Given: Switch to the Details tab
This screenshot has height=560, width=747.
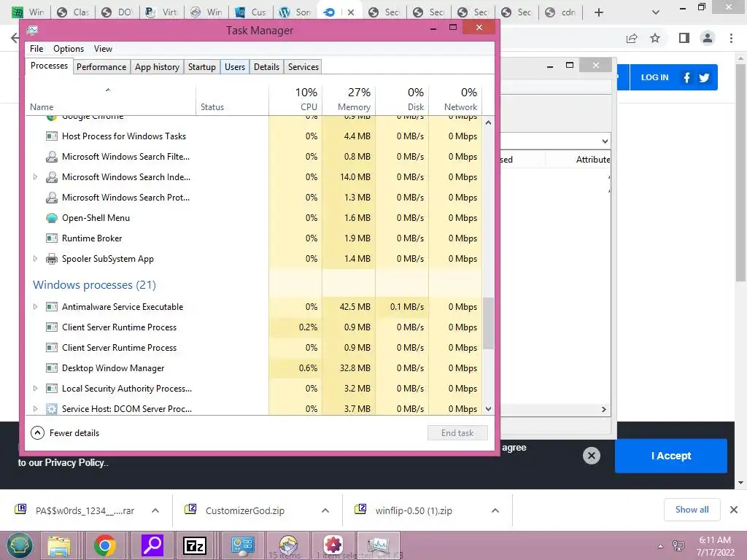Looking at the screenshot, I should (266, 66).
